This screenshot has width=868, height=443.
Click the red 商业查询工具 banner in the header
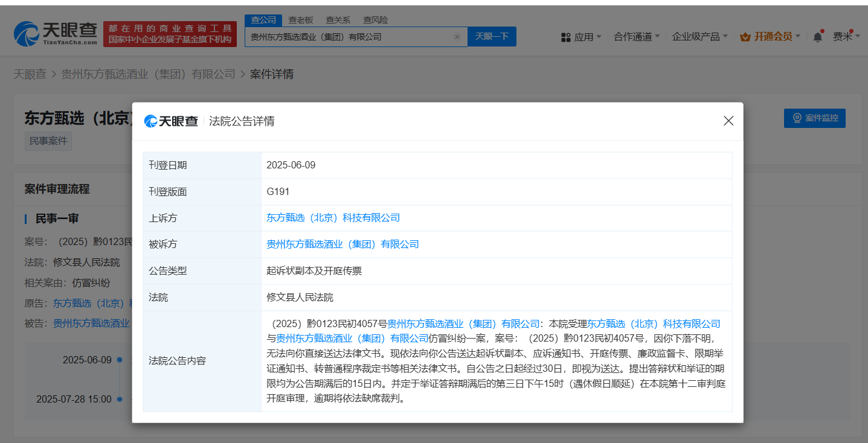[170, 34]
